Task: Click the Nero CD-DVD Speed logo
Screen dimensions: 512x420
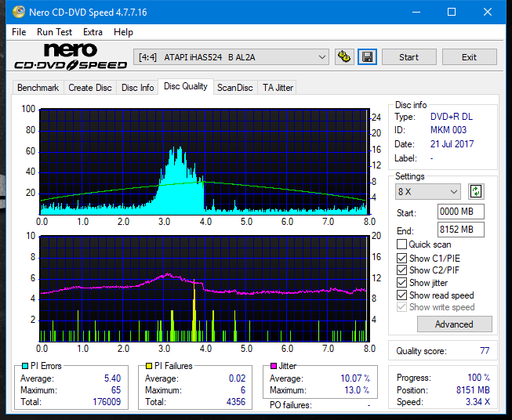Action: [x=71, y=56]
